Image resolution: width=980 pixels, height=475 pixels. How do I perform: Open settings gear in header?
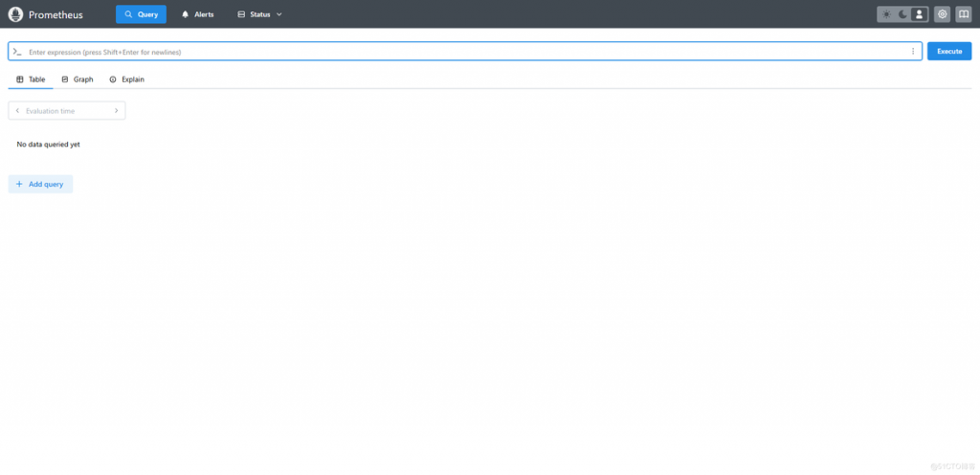click(943, 14)
